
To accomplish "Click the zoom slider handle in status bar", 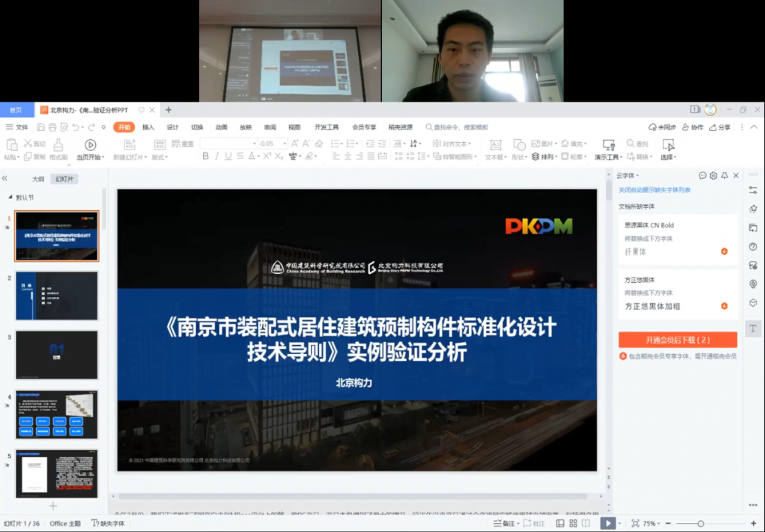I will pos(700,523).
